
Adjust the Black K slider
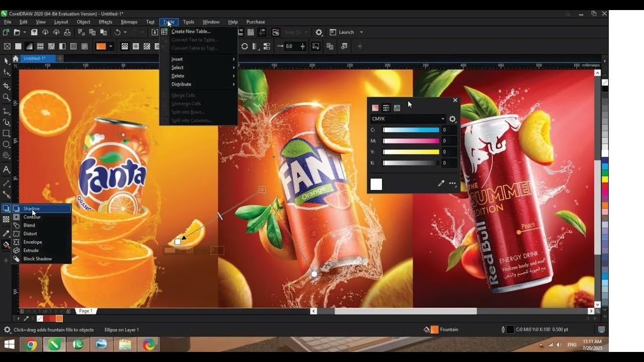411,163
